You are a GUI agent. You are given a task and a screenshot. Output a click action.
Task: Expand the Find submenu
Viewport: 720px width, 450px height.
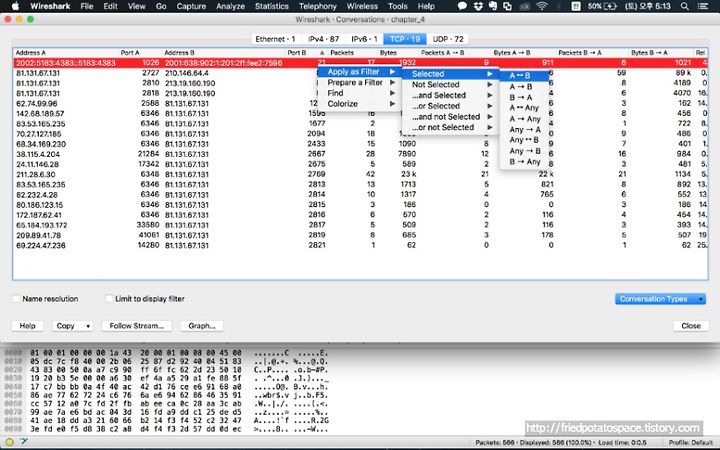tap(360, 93)
